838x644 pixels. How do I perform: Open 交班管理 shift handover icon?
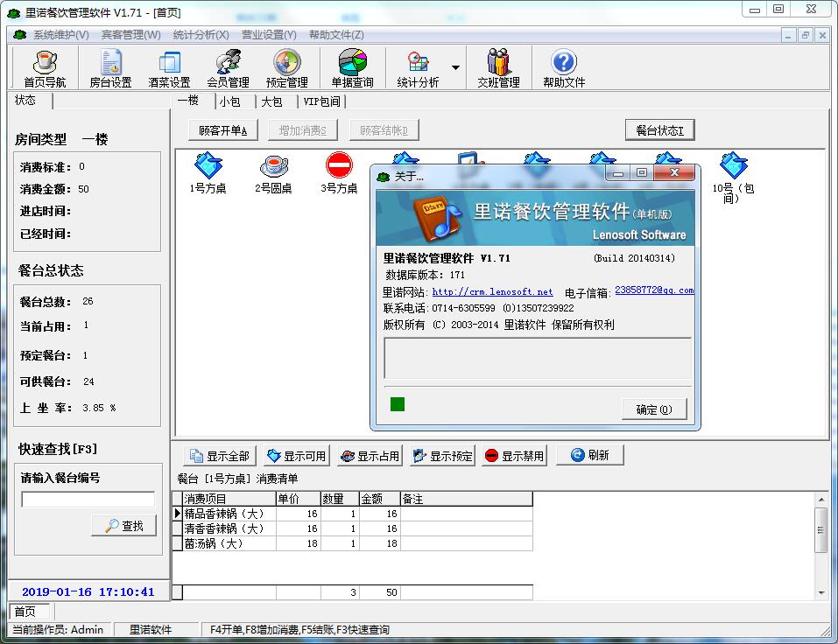(x=498, y=68)
